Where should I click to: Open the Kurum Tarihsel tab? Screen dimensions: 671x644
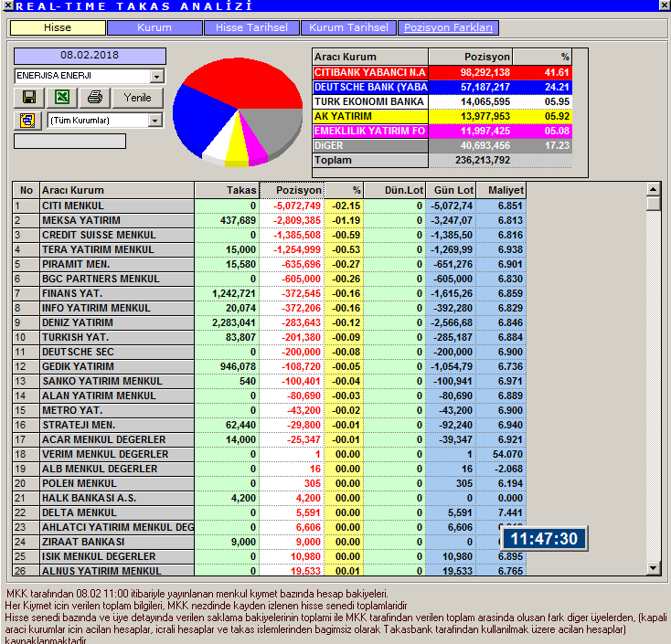point(348,27)
